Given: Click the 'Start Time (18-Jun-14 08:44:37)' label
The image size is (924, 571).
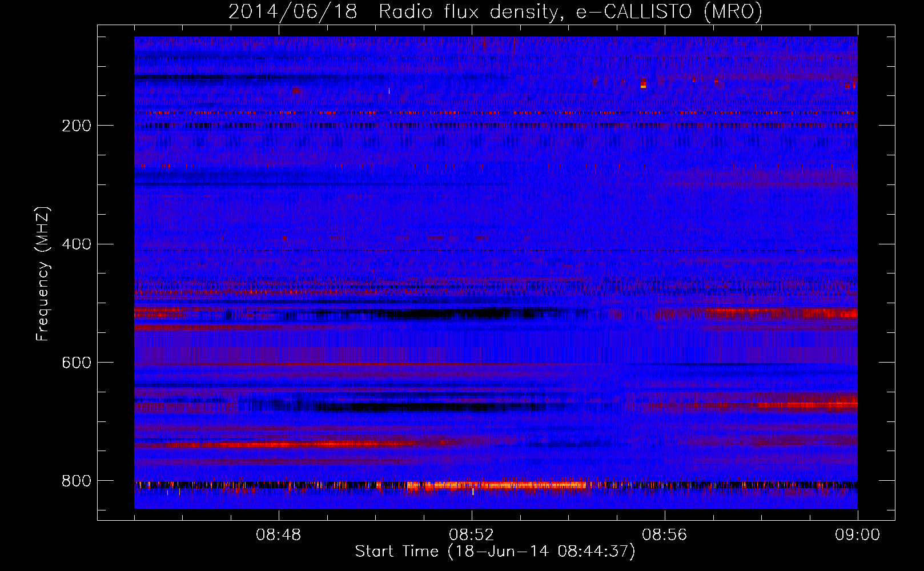Looking at the screenshot, I should 495,552.
